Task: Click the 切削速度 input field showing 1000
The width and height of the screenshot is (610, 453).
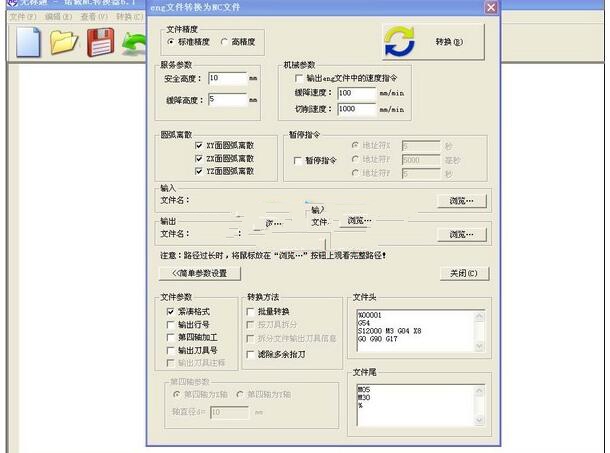Action: pyautogui.click(x=357, y=109)
